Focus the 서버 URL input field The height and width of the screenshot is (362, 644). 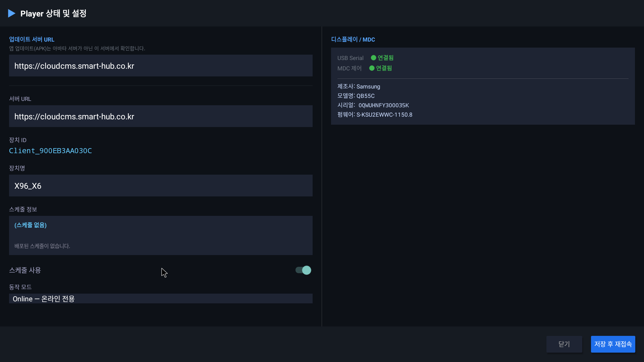(161, 116)
